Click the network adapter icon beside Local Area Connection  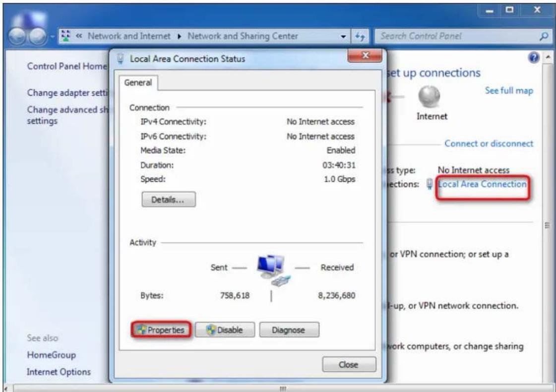tap(430, 184)
